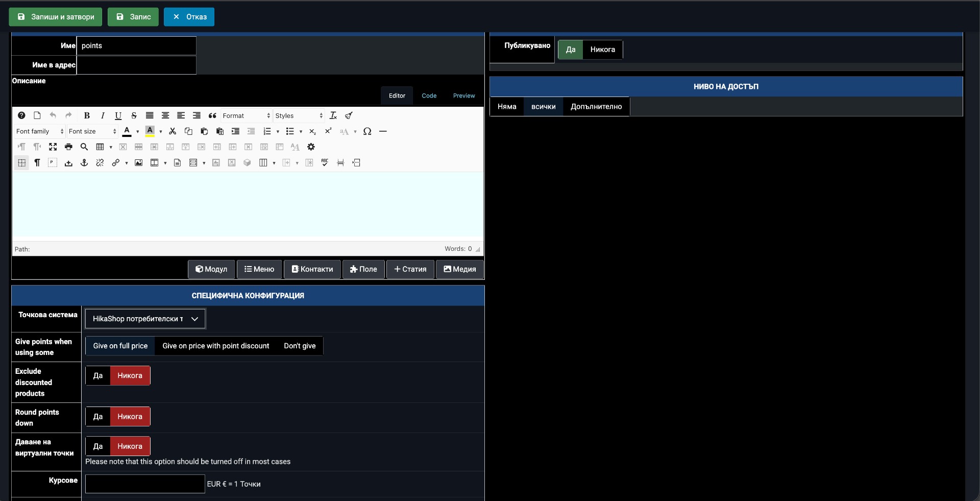The image size is (980, 501).
Task: Click the remove formatting icon
Action: [333, 115]
